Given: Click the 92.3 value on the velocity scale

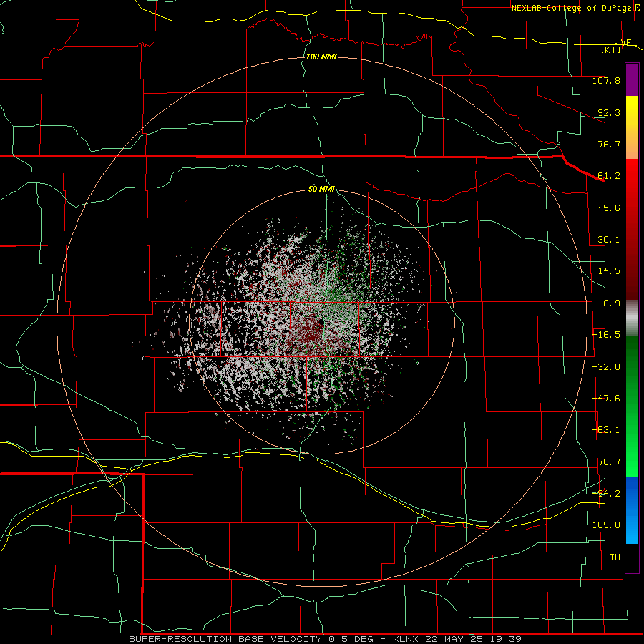Looking at the screenshot, I should pos(609,112).
